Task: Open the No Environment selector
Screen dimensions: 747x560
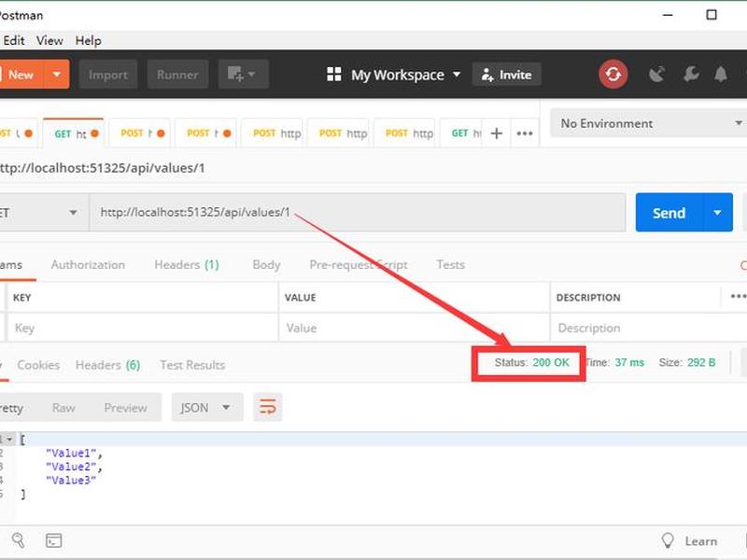Action: (x=649, y=123)
